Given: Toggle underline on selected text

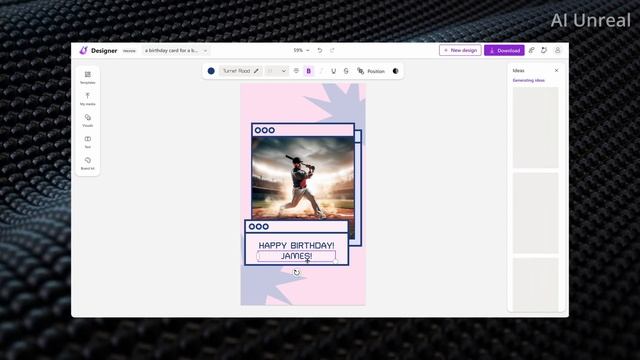Looking at the screenshot, I should [x=333, y=71].
